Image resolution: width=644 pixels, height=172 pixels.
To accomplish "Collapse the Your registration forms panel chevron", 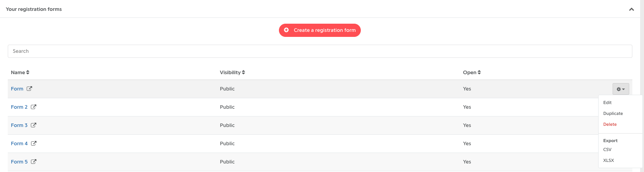I will click(x=632, y=9).
